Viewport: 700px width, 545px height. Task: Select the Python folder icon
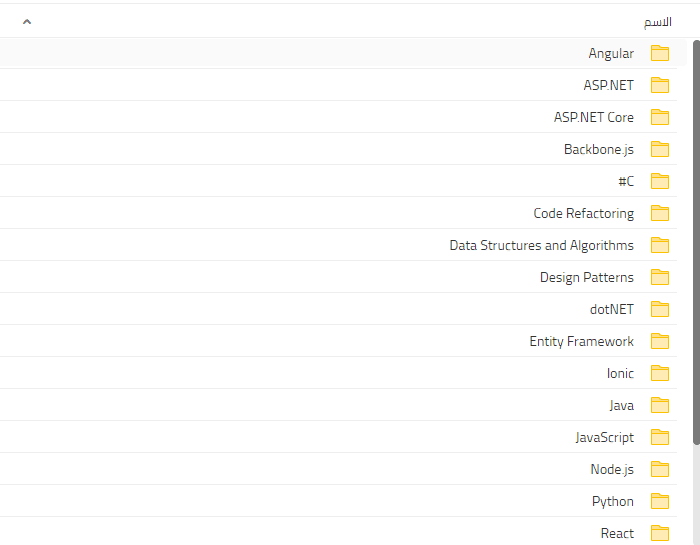(x=660, y=501)
